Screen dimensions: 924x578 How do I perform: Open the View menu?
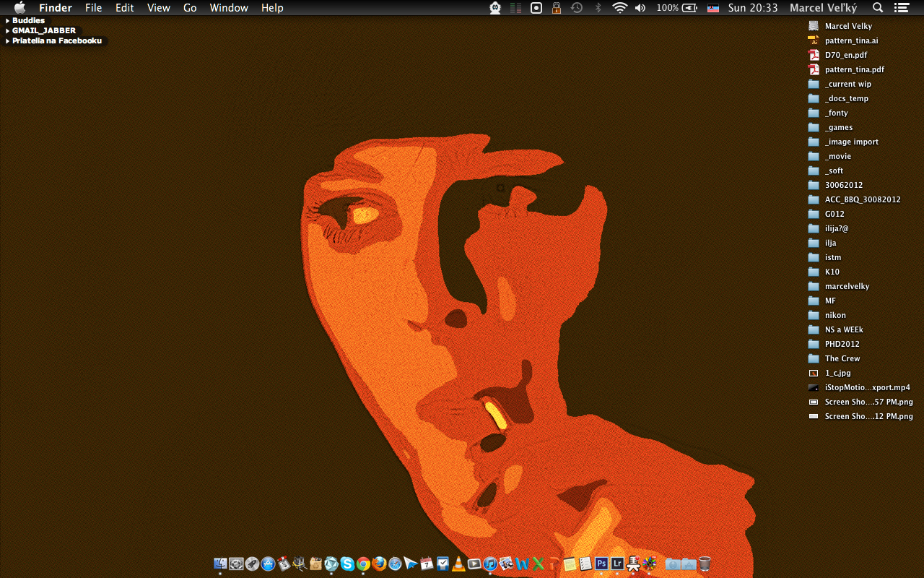click(159, 8)
